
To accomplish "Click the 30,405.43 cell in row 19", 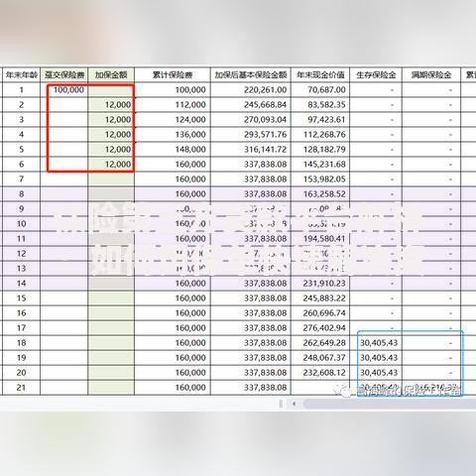I will click(x=376, y=358).
